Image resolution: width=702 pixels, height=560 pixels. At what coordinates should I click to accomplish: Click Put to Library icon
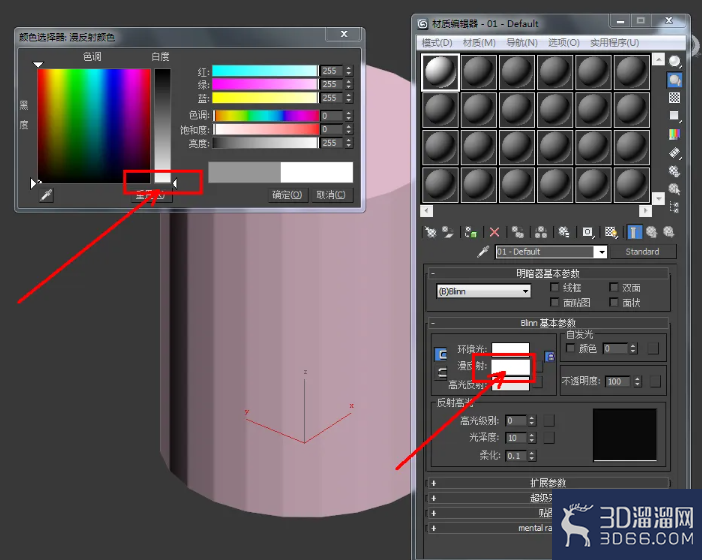564,232
